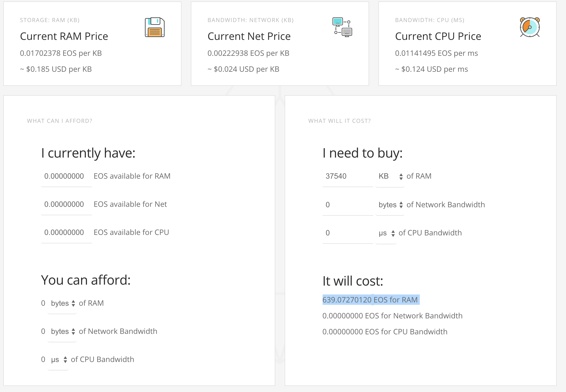Change affordable CPU Bandwidth µs dropdown
The height and width of the screenshot is (392, 566).
(x=58, y=360)
